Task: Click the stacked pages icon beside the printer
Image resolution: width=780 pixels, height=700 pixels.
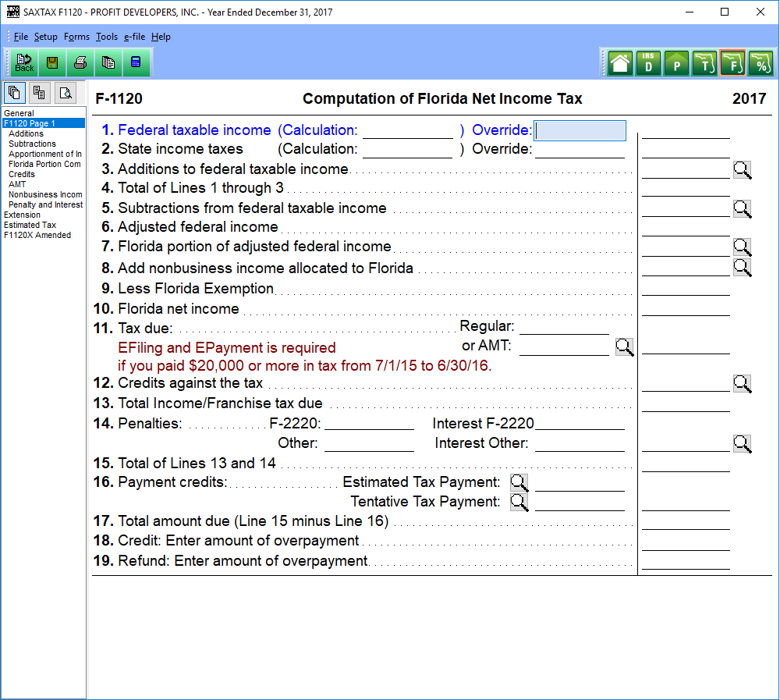Action: [x=108, y=62]
